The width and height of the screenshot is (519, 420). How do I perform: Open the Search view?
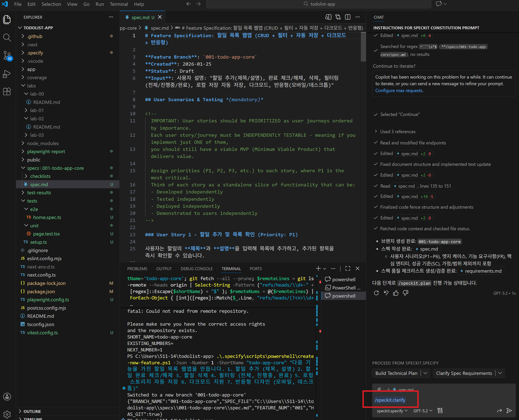[x=7, y=38]
